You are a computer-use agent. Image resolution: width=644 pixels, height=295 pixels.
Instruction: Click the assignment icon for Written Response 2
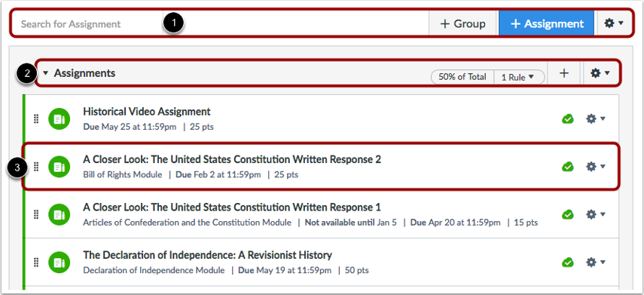60,167
